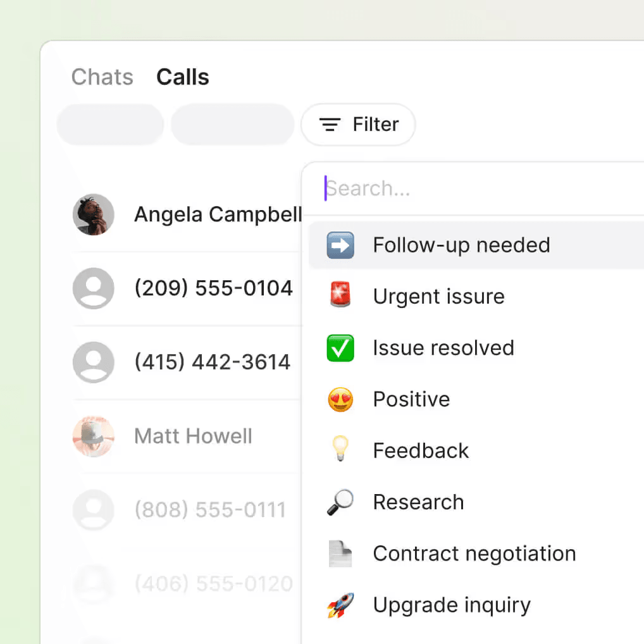Click Angela Campbell's profile photo
644x644 pixels.
pyautogui.click(x=94, y=214)
